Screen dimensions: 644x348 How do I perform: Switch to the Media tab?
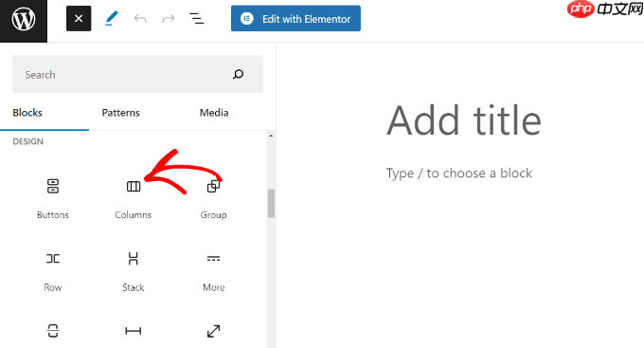point(214,113)
